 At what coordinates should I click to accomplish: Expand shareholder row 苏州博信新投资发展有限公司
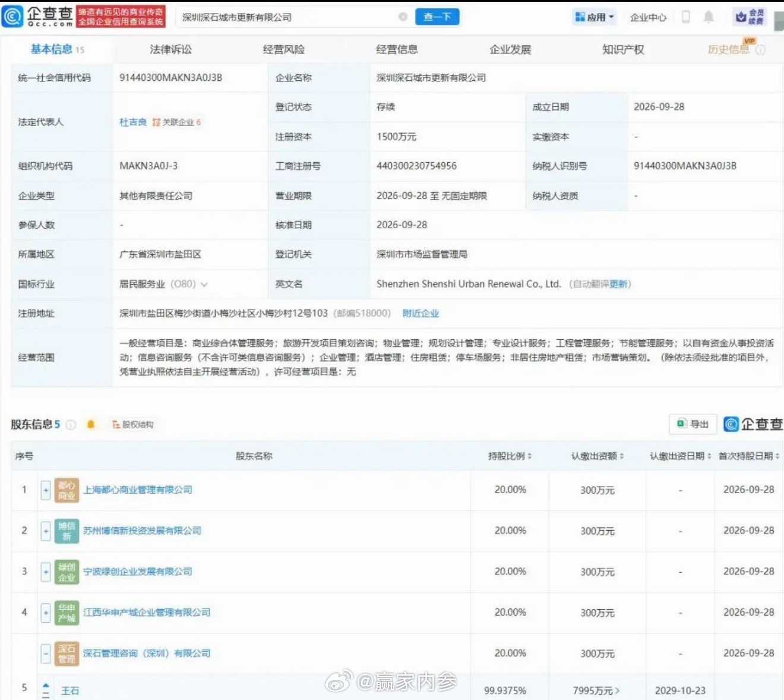(x=46, y=531)
